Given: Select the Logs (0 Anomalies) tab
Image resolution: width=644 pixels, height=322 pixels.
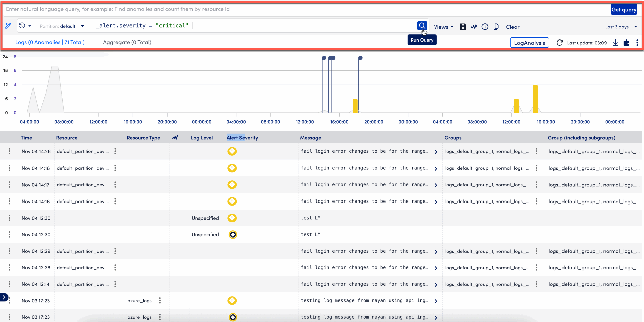Looking at the screenshot, I should (50, 42).
